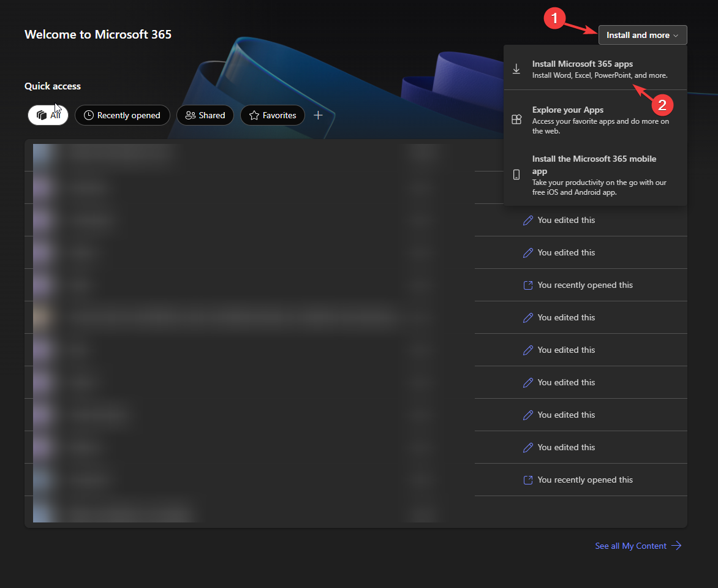Select the All quick access filter
Viewport: 718px width, 588px height.
[x=48, y=115]
